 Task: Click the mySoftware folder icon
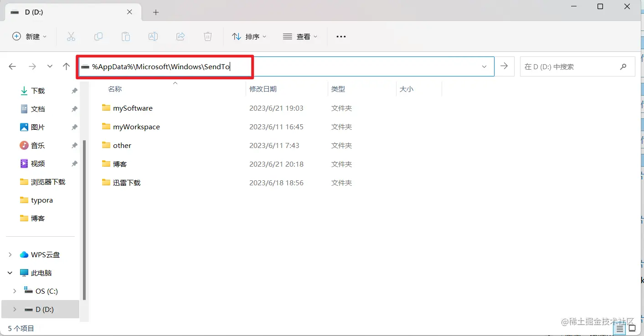[x=106, y=108]
